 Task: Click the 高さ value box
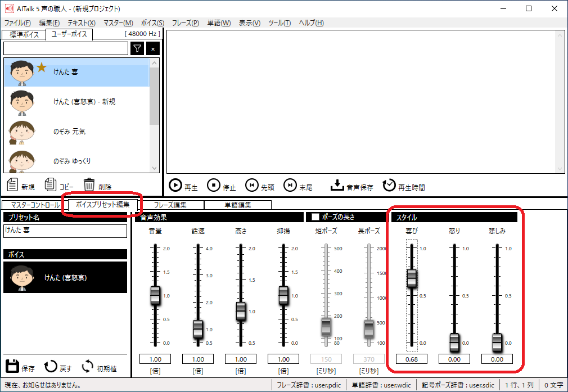tap(241, 359)
